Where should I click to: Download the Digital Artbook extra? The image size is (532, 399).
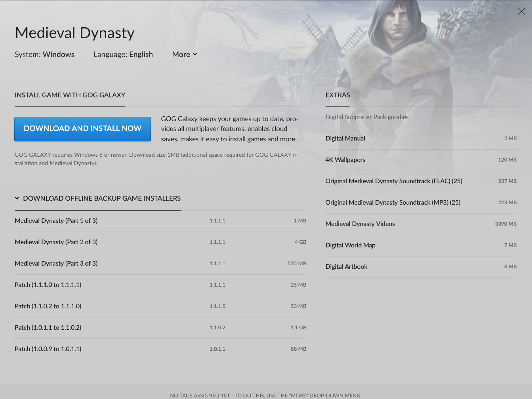click(421, 267)
